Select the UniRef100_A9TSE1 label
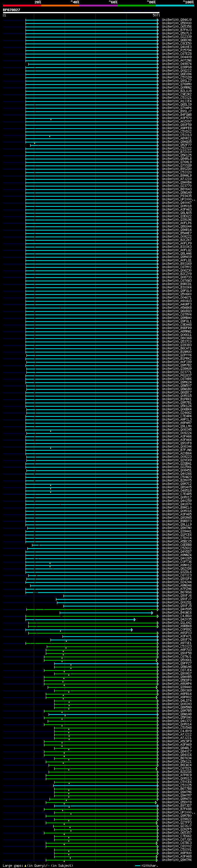This screenshot has height=868, width=197. 176,643
